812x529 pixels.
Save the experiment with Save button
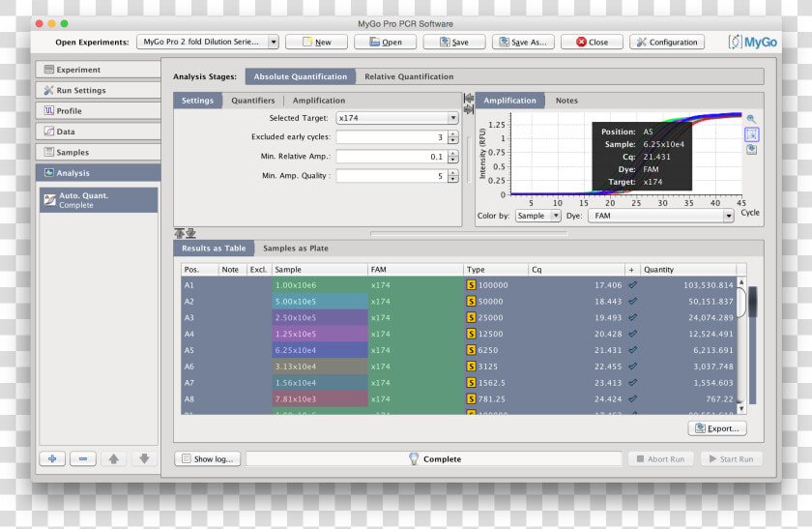click(x=454, y=42)
